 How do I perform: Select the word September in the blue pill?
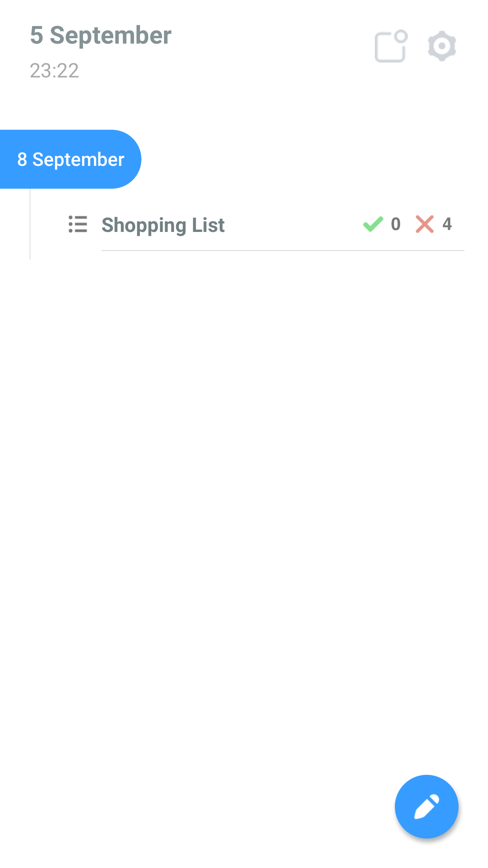[x=78, y=160]
